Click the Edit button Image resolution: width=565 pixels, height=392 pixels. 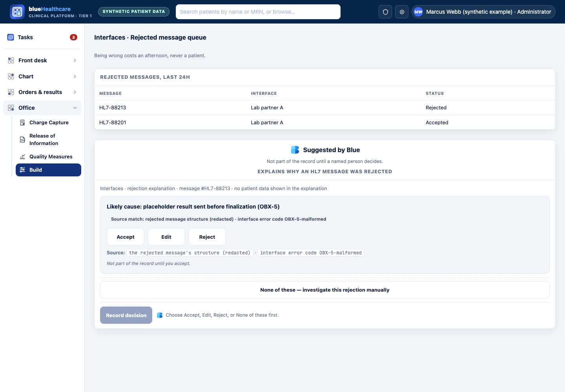pos(166,237)
